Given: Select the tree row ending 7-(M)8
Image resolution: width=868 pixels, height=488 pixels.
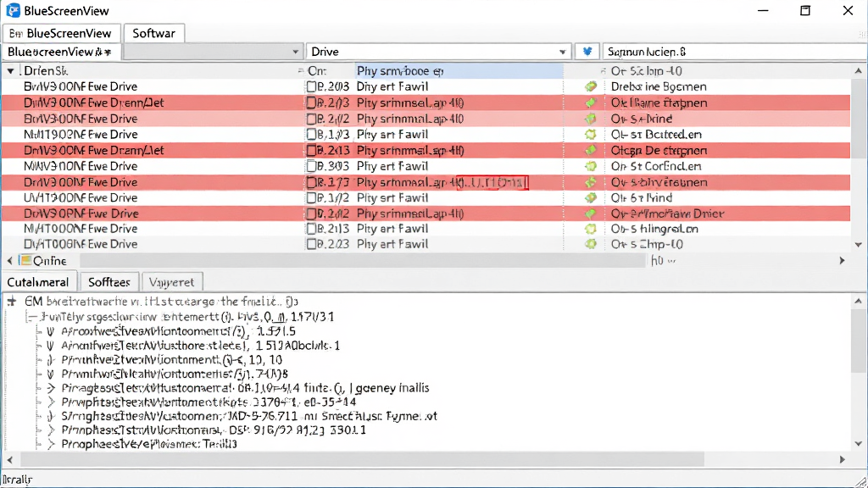Looking at the screenshot, I should click(x=175, y=374).
